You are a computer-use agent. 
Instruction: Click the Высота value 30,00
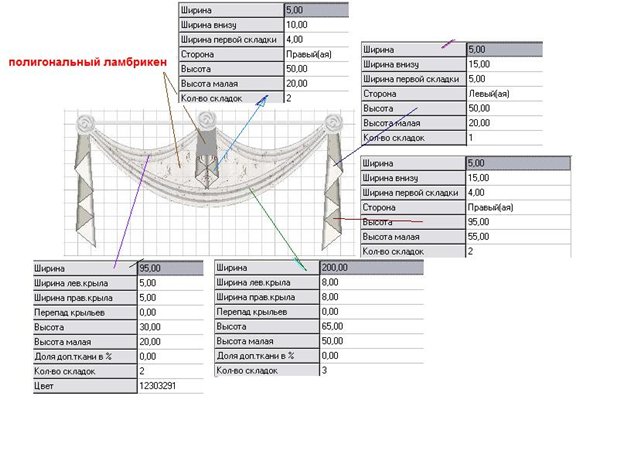pos(170,326)
